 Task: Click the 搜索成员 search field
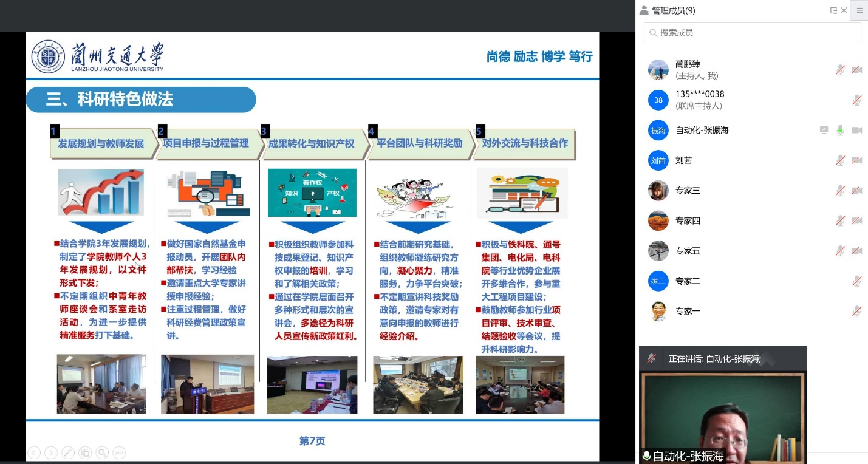(x=752, y=33)
